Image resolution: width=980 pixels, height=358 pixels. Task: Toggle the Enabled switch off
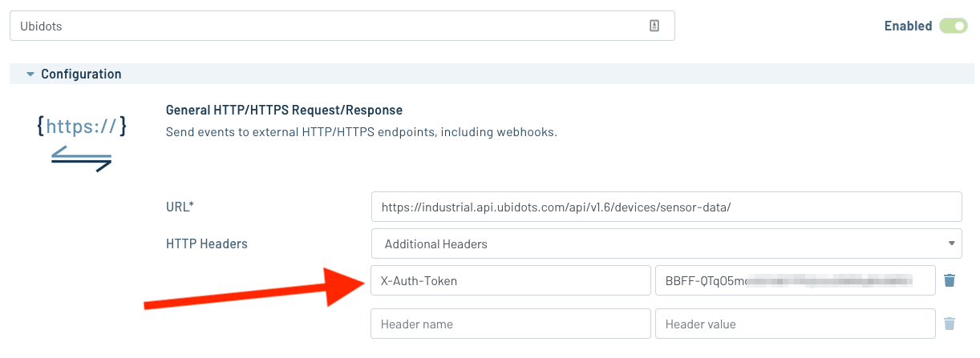954,26
